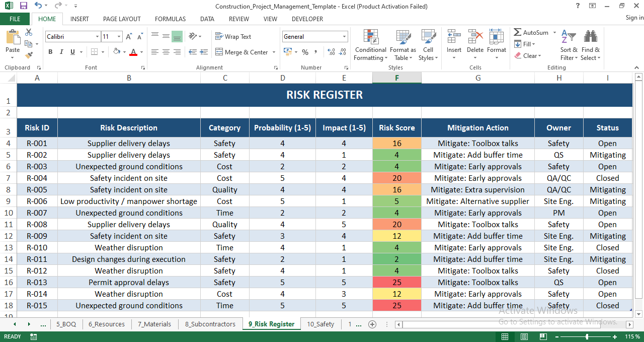Expand the Merge & Center dropdown arrow
Screen dimensions: 644x342
(x=274, y=52)
